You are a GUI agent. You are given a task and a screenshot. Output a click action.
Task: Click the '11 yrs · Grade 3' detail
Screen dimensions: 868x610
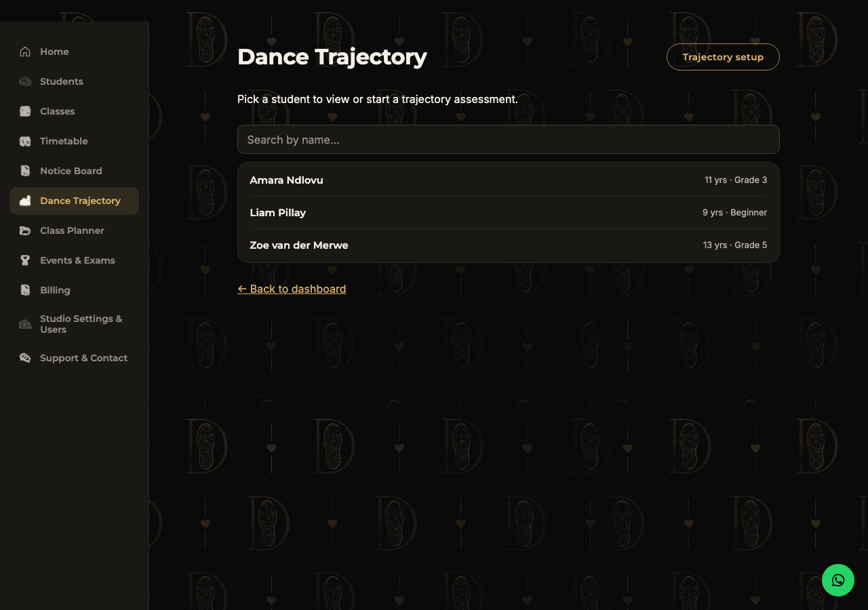[736, 180]
